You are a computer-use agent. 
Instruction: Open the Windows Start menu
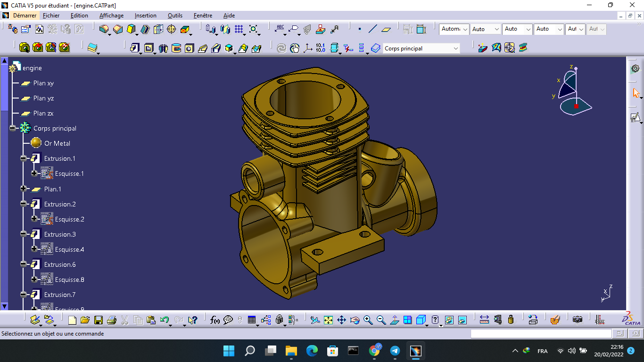[229, 351]
